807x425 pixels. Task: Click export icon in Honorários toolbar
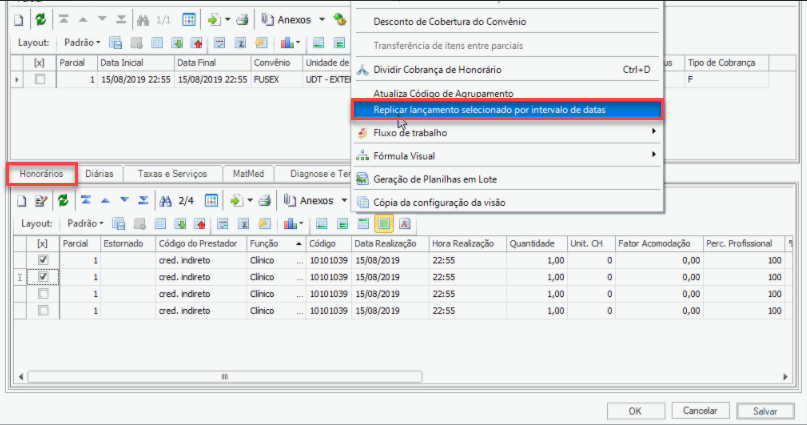coord(236,201)
